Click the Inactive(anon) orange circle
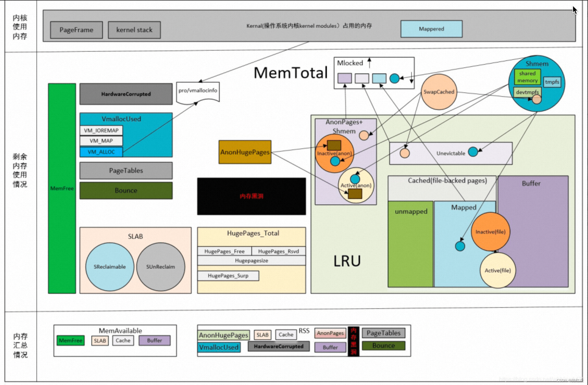588x385 pixels. coord(335,153)
